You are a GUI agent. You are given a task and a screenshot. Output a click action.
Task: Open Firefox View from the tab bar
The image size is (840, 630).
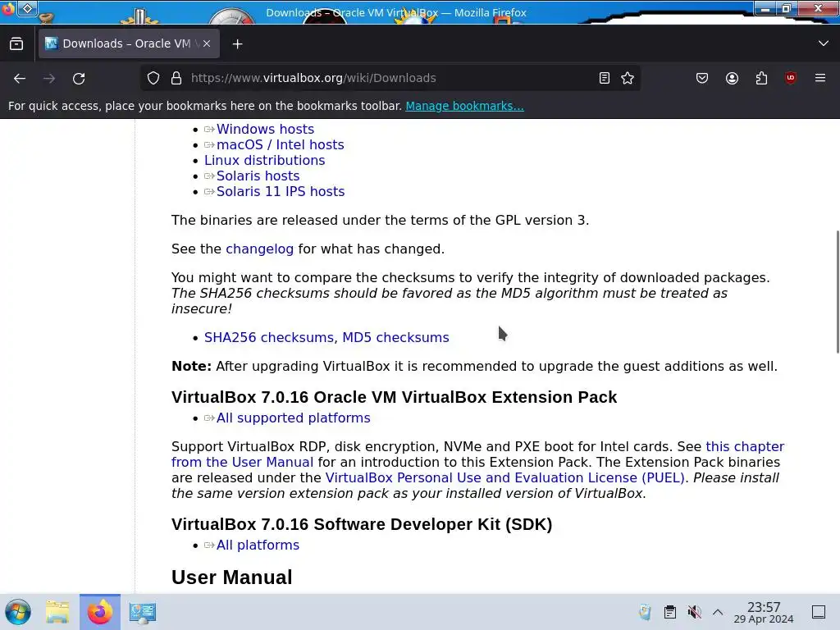(16, 44)
